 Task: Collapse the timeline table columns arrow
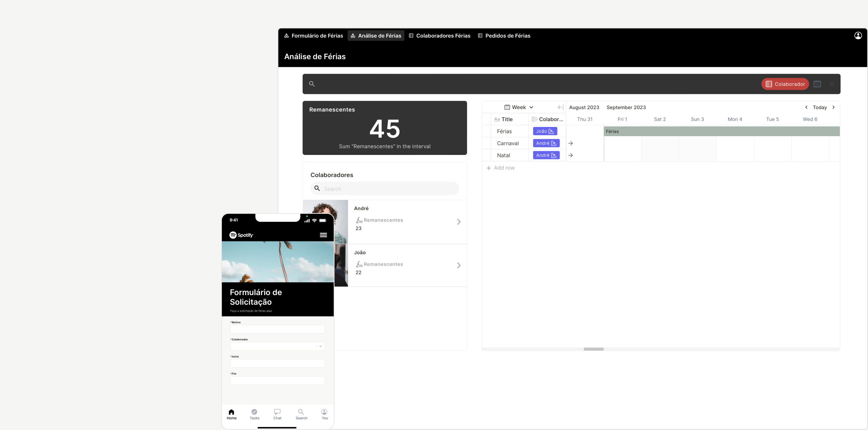tap(560, 107)
